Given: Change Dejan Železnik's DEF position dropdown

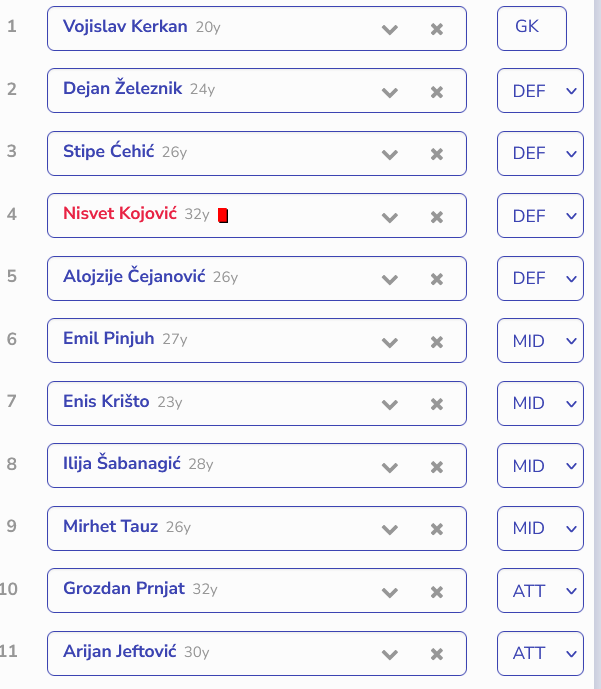Looking at the screenshot, I should tap(540, 91).
